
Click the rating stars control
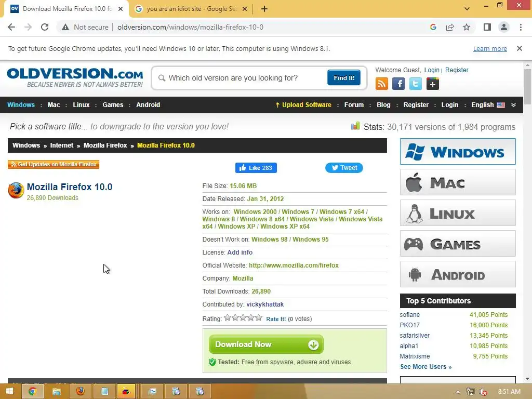coord(243,318)
